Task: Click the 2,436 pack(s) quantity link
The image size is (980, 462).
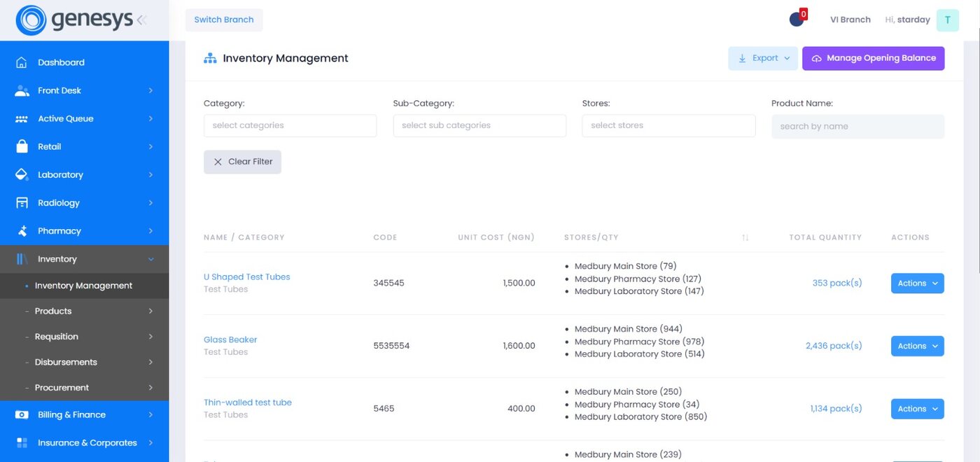Action: 834,346
